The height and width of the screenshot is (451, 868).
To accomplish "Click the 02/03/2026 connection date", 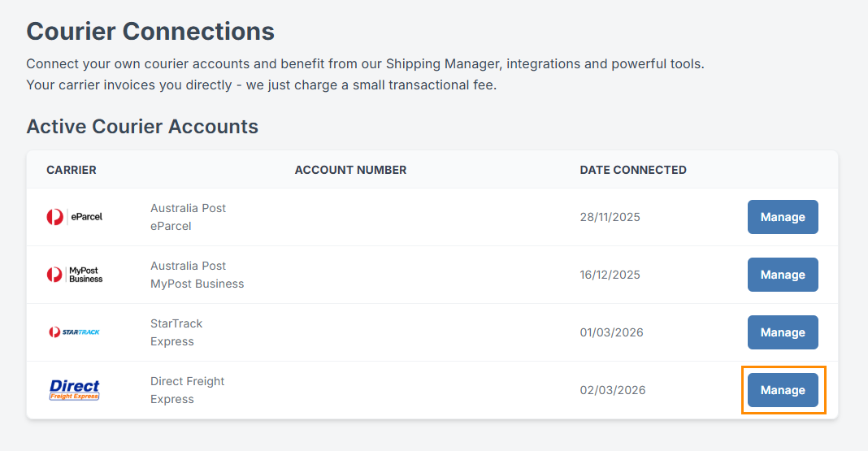I will coord(612,390).
